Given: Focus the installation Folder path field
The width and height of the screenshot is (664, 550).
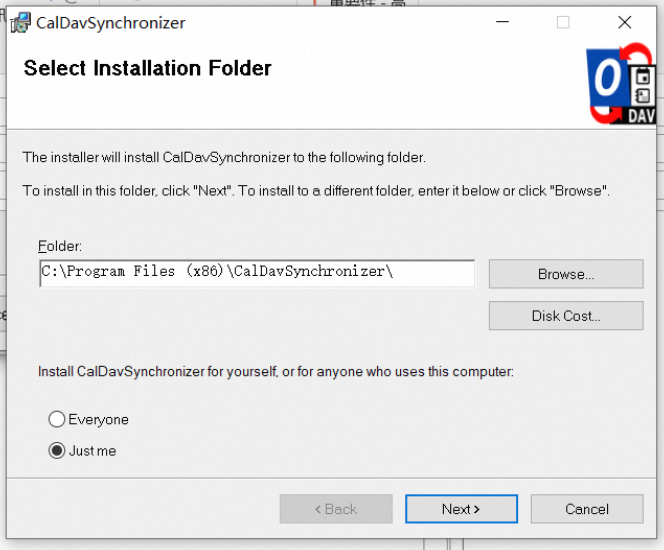Looking at the screenshot, I should [256, 272].
